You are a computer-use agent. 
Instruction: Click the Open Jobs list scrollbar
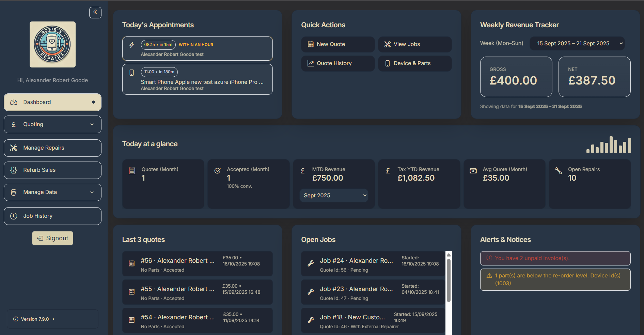coord(449,280)
